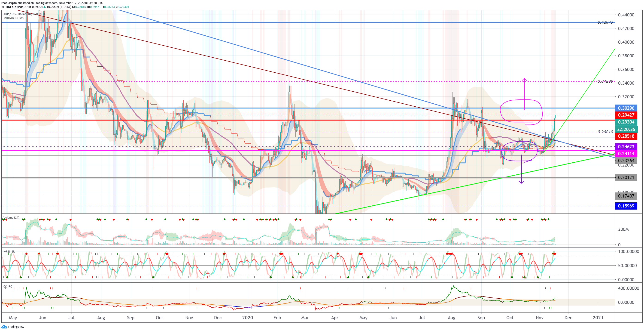
Task: Select the 0.42873 horizontal line text
Action: (x=605, y=22)
